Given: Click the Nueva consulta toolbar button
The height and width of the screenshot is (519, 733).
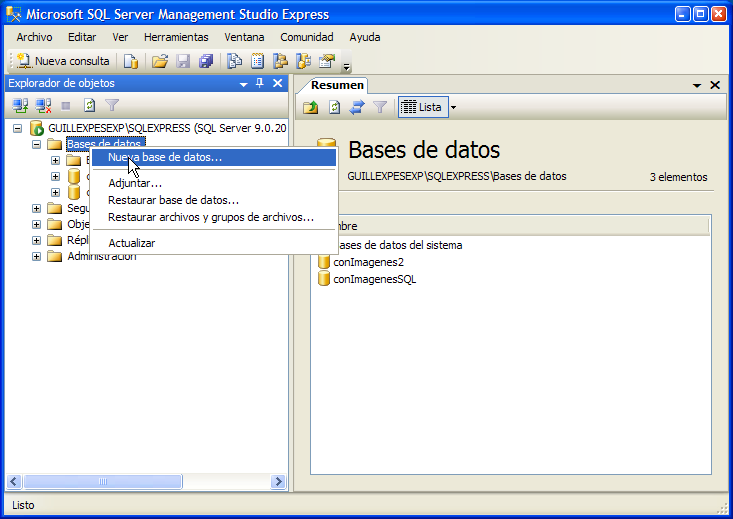Looking at the screenshot, I should pos(63,61).
